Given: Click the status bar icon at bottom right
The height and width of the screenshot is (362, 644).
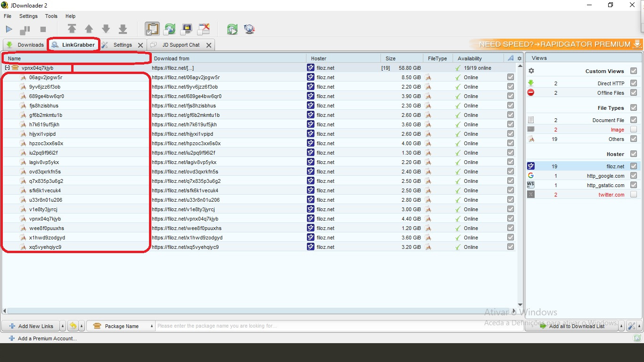Looking at the screenshot, I should click(x=637, y=338).
